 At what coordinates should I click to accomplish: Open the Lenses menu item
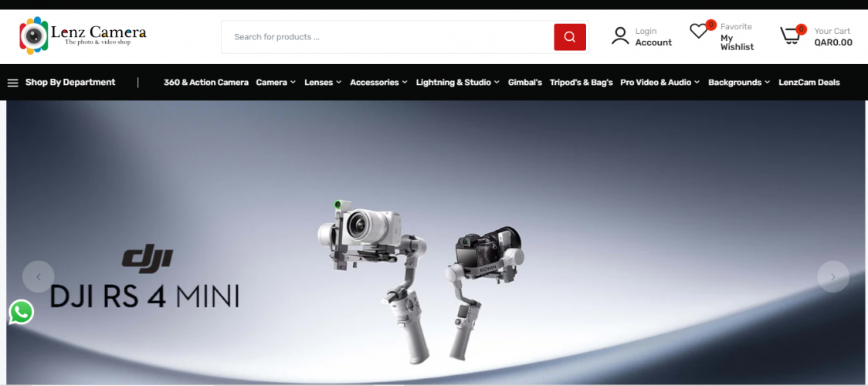tap(319, 83)
